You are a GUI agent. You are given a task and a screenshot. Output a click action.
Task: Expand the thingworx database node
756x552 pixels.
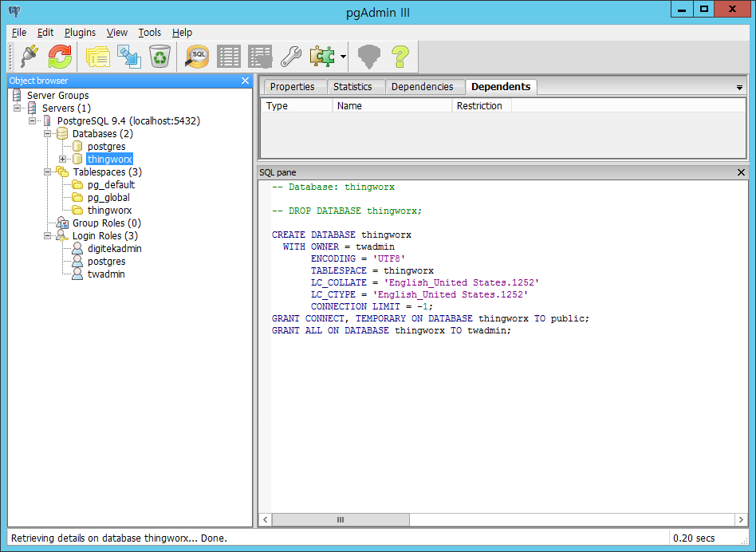63,159
